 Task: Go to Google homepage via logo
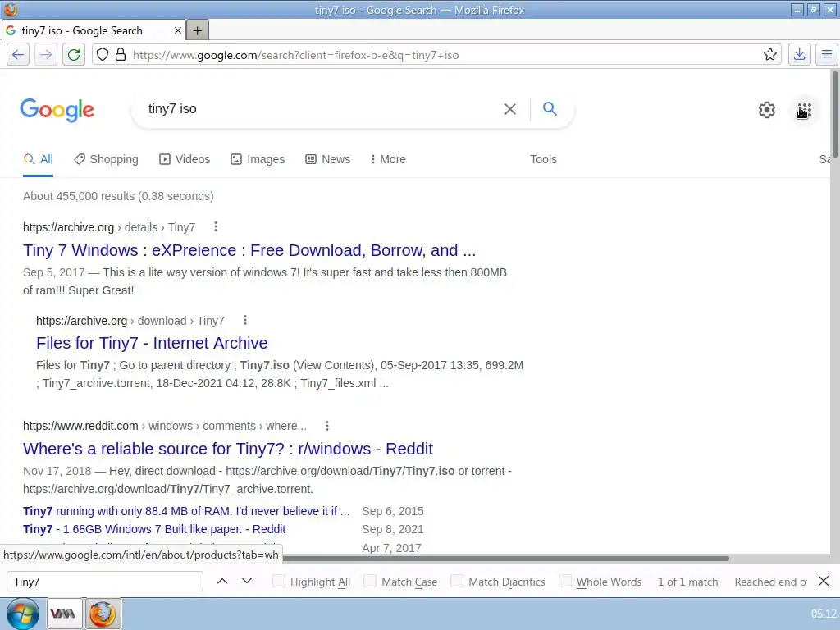coord(57,110)
